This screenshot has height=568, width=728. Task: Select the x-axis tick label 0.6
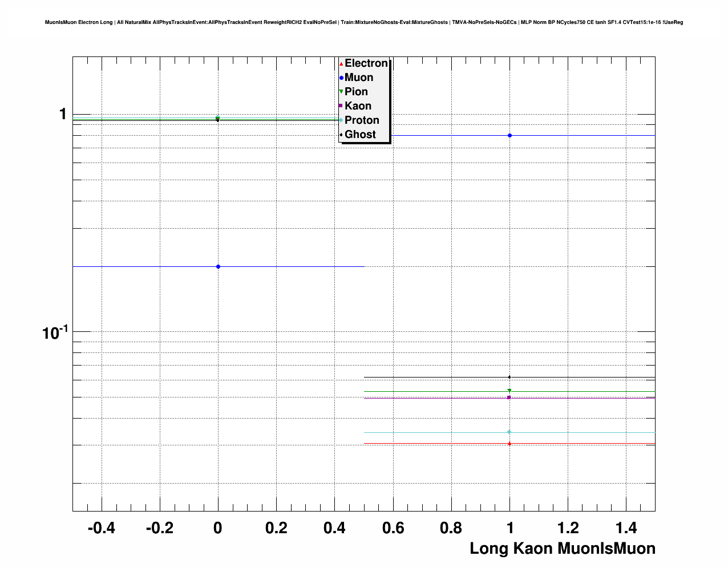(x=393, y=528)
